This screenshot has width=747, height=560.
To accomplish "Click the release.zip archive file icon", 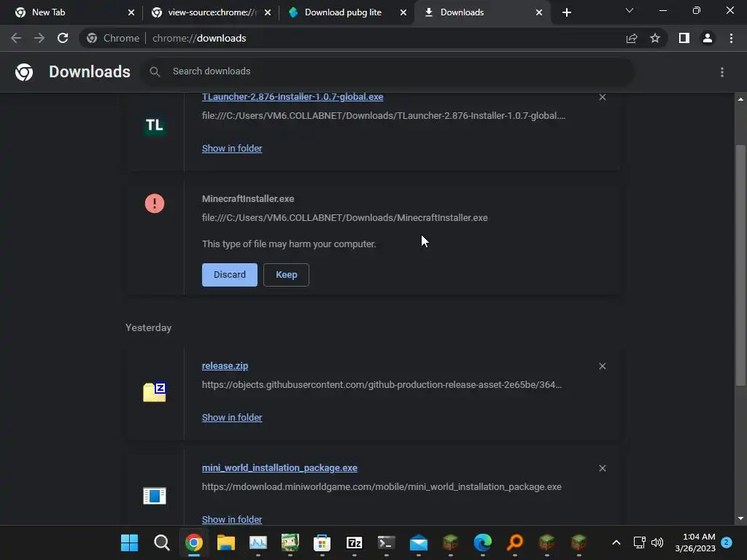I will [x=155, y=392].
